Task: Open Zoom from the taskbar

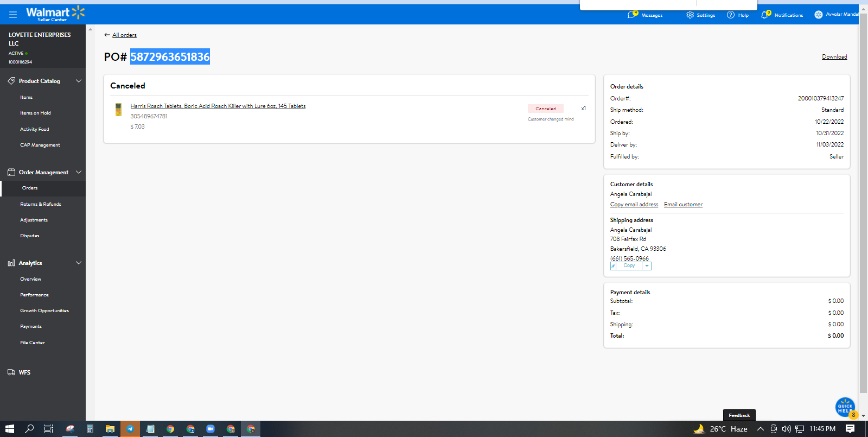Action: (210, 429)
